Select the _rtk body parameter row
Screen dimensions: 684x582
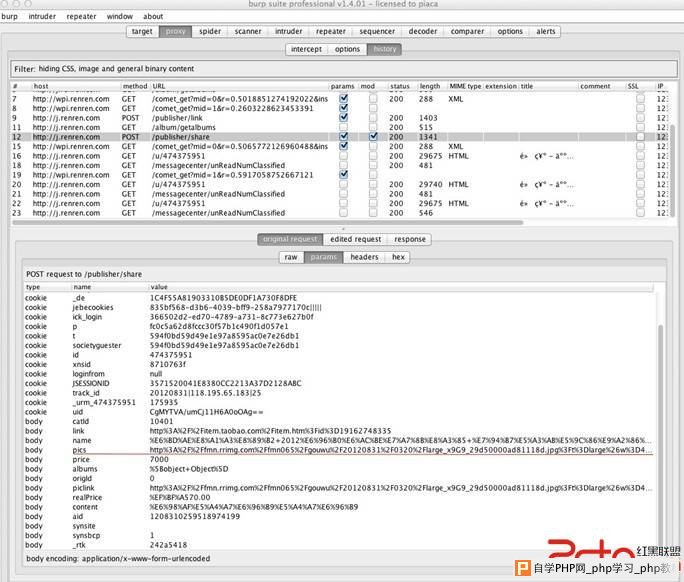pyautogui.click(x=339, y=545)
